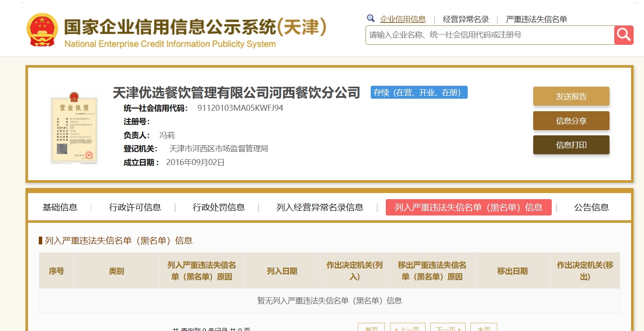Switch to the 行政许可信息 tab
Viewport: 644px width, 331px height.
[x=135, y=207]
